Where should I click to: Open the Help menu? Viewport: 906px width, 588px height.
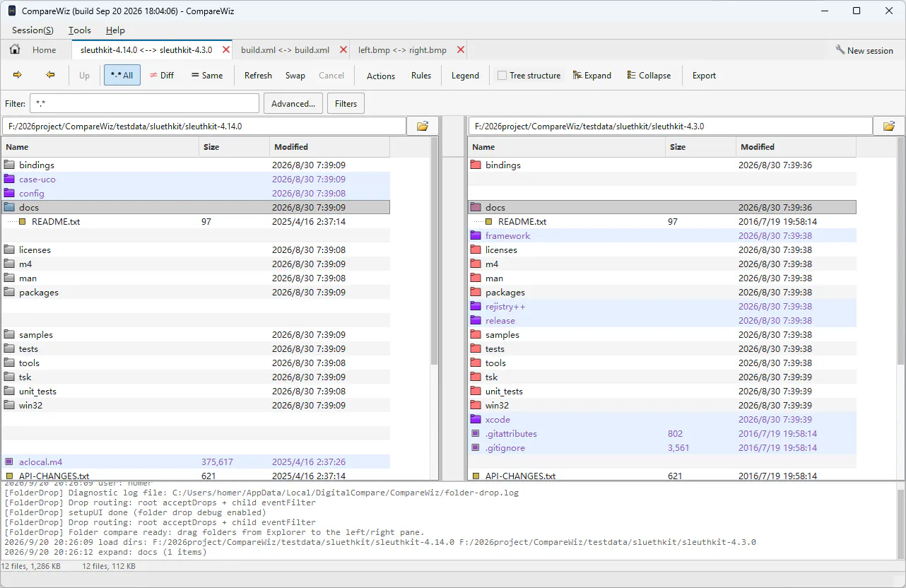point(115,30)
